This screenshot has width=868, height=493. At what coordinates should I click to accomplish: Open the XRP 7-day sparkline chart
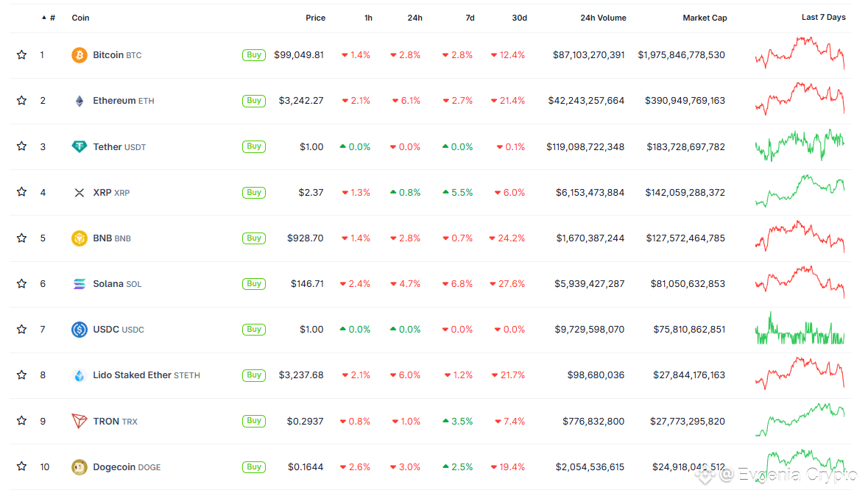coord(800,191)
